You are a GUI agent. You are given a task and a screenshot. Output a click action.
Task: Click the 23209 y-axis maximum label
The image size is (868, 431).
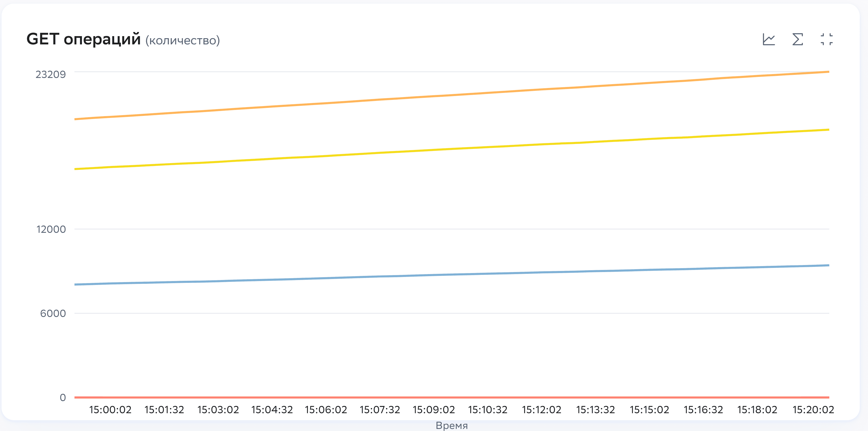[x=51, y=75]
